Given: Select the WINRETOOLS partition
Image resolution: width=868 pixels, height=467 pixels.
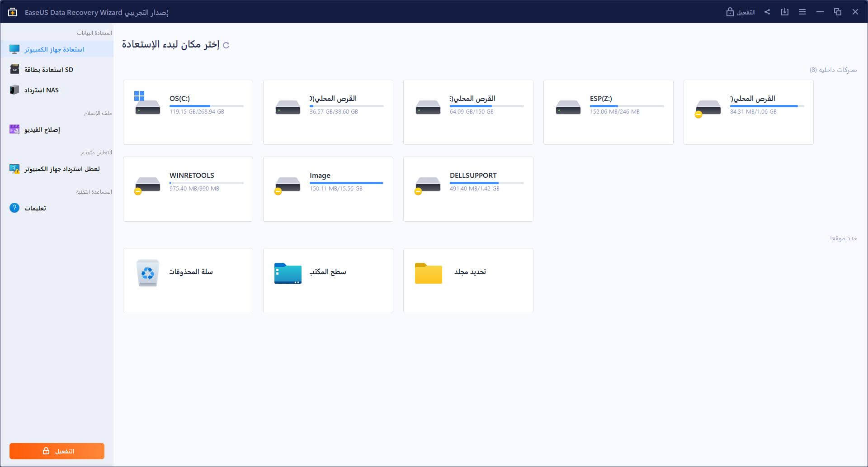Looking at the screenshot, I should pyautogui.click(x=188, y=189).
